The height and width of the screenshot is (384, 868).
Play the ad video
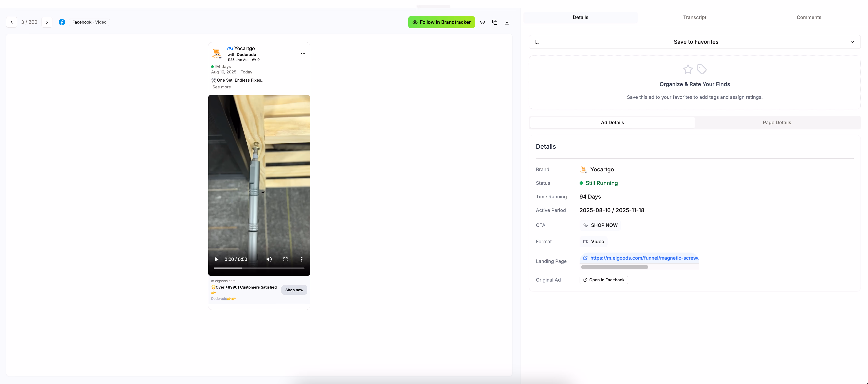(217, 260)
